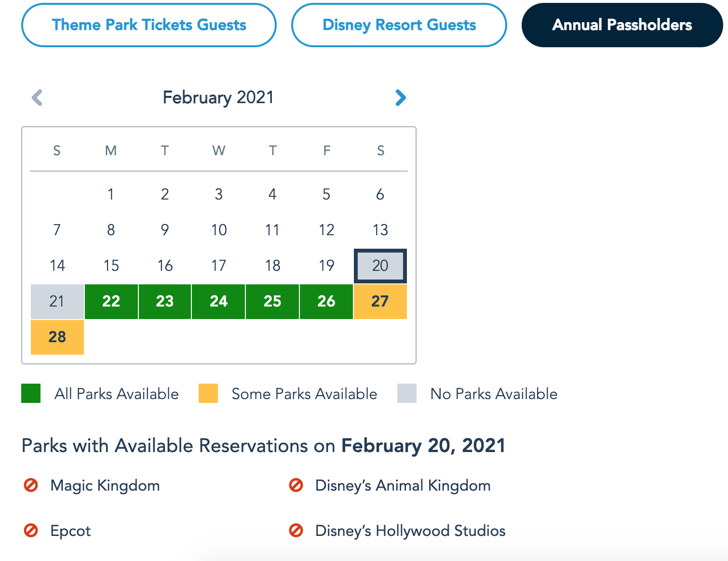This screenshot has width=728, height=561.
Task: Advance to the next month
Action: point(400,97)
